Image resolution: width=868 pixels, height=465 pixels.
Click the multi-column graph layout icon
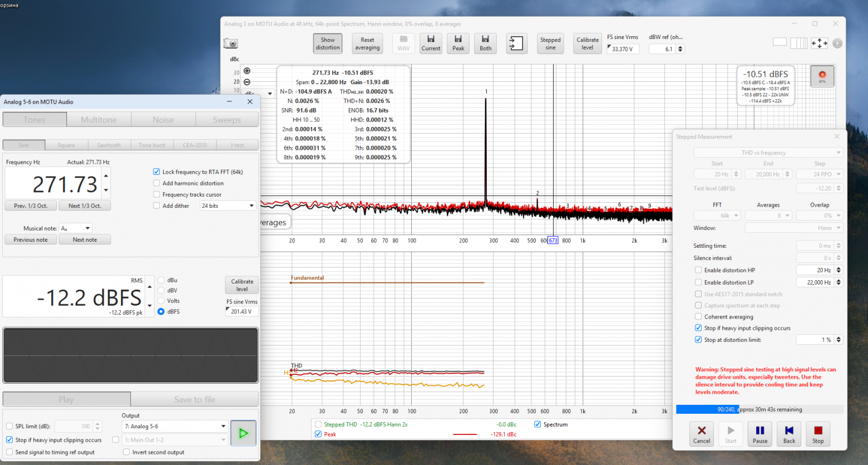coord(798,43)
